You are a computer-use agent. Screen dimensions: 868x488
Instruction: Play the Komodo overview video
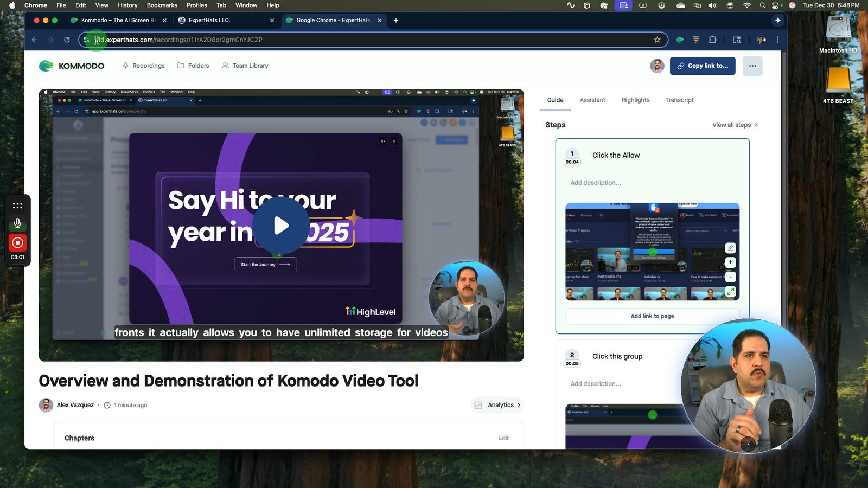[x=281, y=226]
